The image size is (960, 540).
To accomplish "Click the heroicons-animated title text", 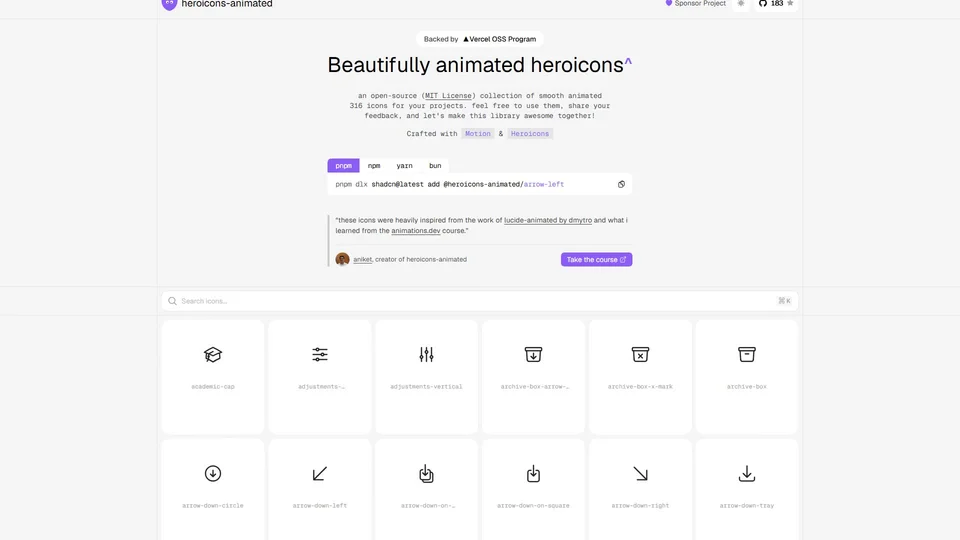I will pyautogui.click(x=227, y=4).
